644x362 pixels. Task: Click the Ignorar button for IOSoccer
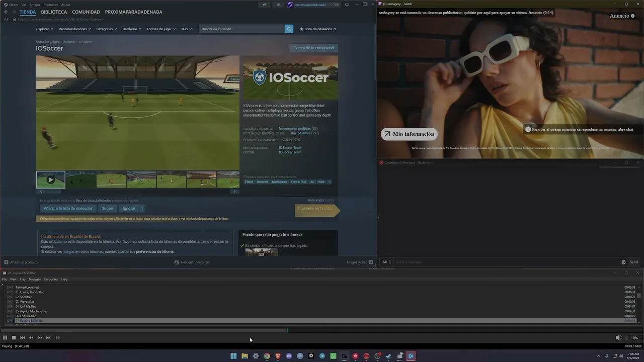(129, 208)
